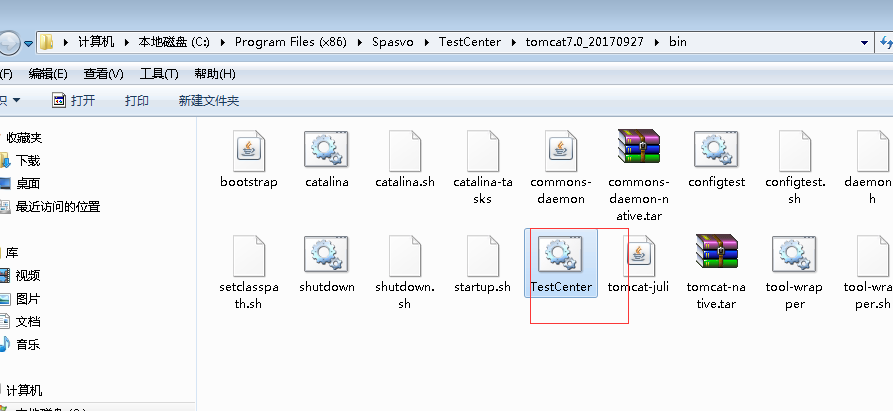Open 下载 in navigation pane
893x411 pixels.
point(28,161)
